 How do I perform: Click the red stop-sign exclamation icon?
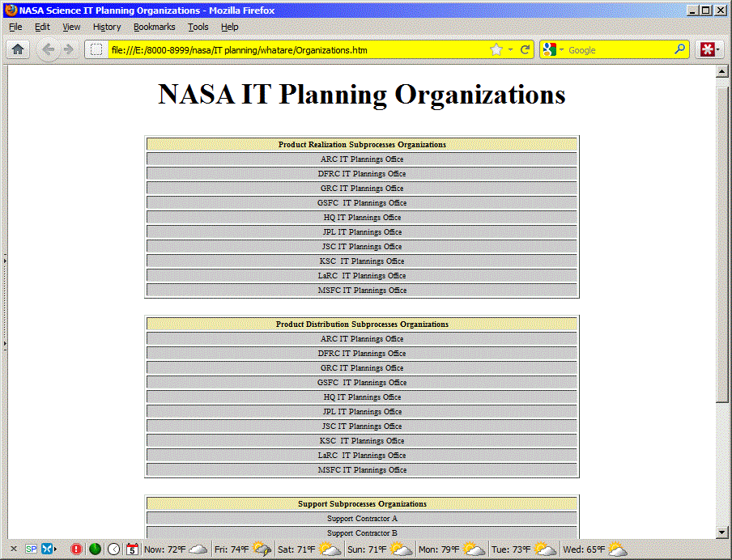click(x=76, y=549)
